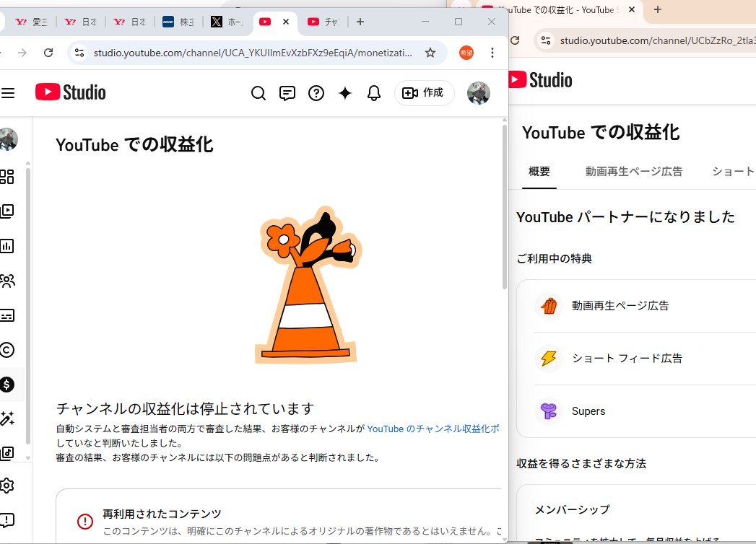Click the right browser address bar URL
Screen dimensions: 756x544
pos(658,41)
